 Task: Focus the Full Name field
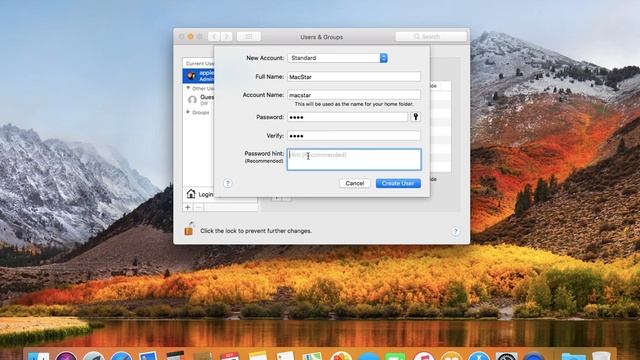point(354,76)
